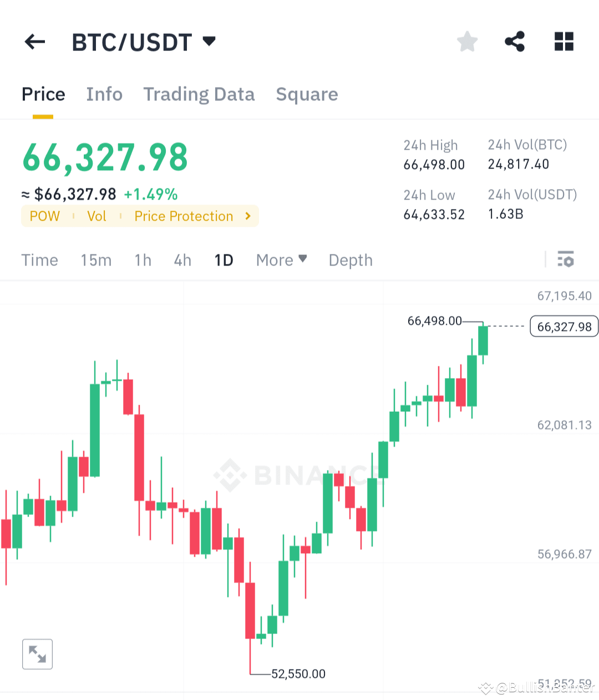The image size is (599, 700).
Task: Select the 4h timeframe
Action: pos(182,260)
